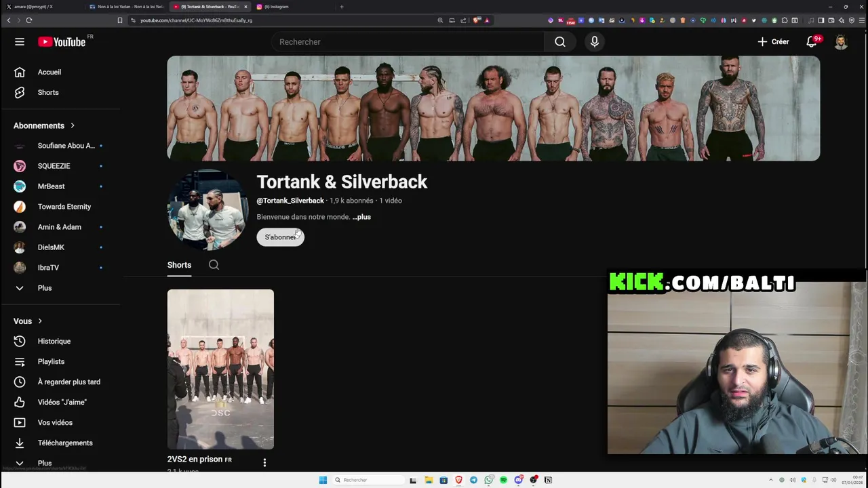The height and width of the screenshot is (488, 868).
Task: Open File Explorer from the taskbar
Action: tap(429, 480)
